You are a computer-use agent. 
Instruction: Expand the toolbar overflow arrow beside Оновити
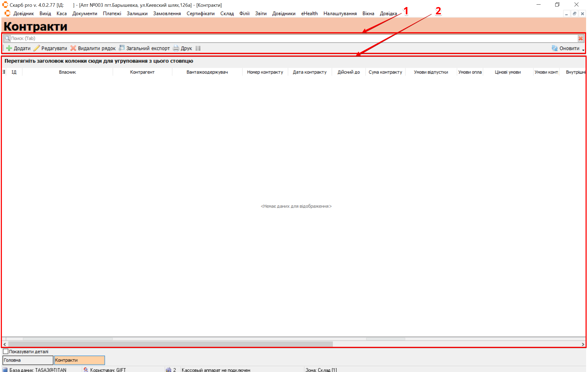tap(583, 50)
